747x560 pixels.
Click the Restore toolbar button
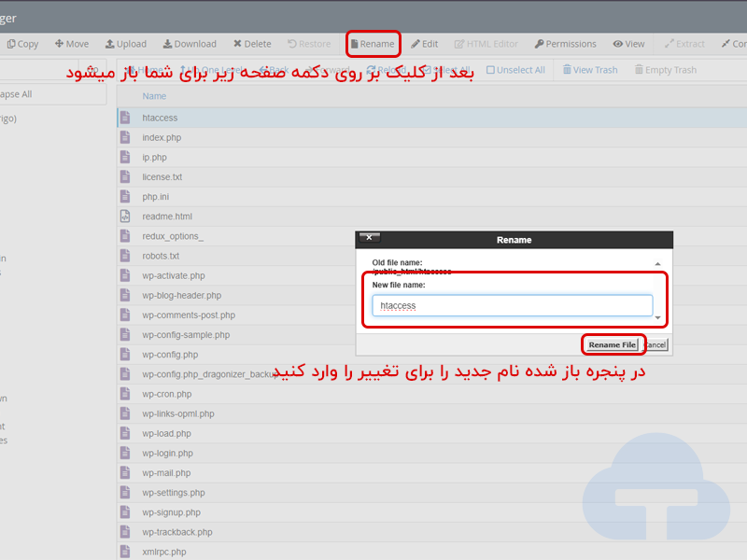[309, 44]
